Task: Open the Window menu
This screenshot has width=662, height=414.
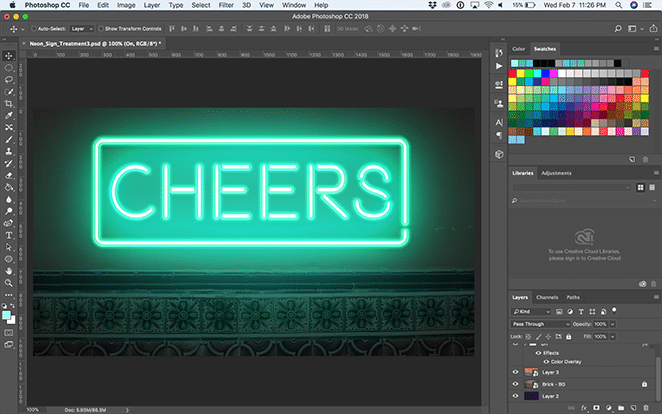Action: coord(294,5)
